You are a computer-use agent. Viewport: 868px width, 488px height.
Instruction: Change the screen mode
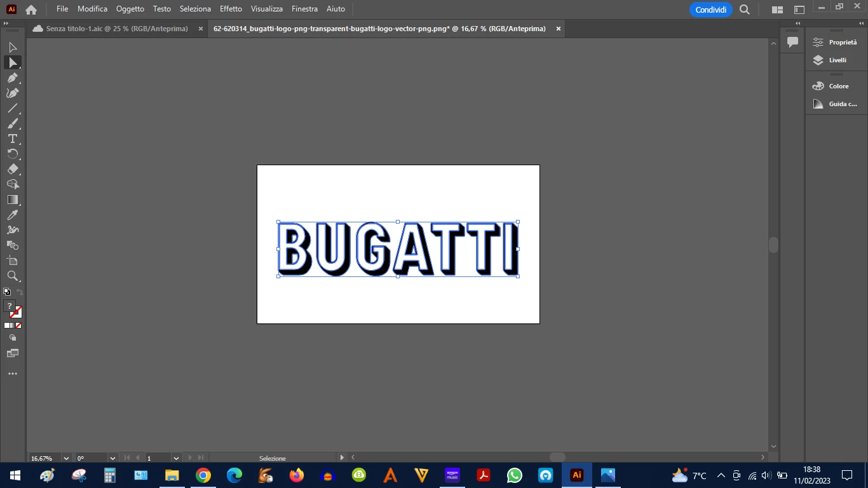point(13,353)
